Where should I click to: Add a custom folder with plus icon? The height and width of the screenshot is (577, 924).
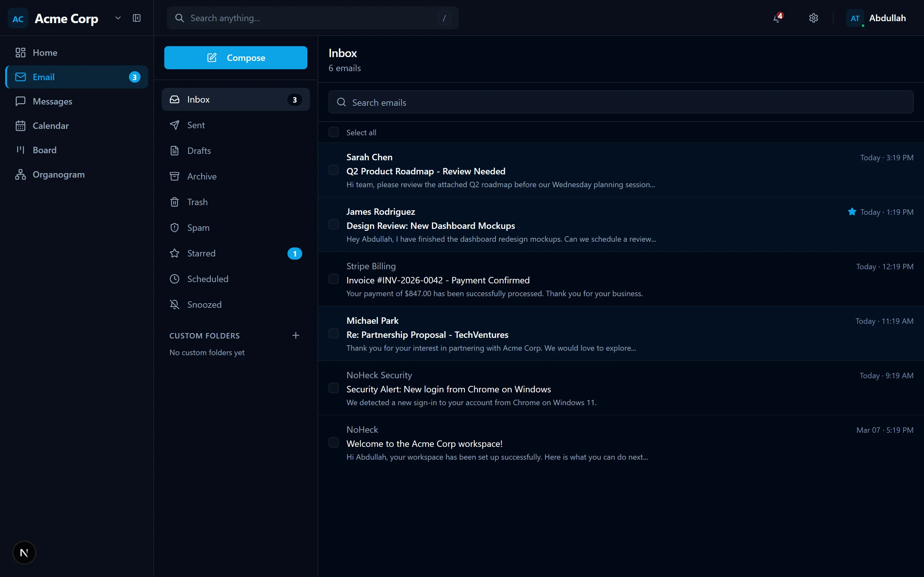(295, 335)
